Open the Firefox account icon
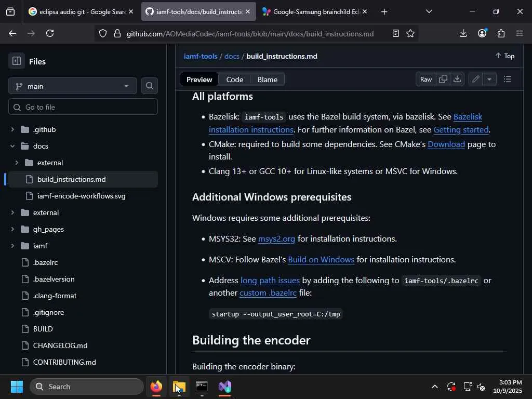This screenshot has width=532, height=399. (x=482, y=33)
